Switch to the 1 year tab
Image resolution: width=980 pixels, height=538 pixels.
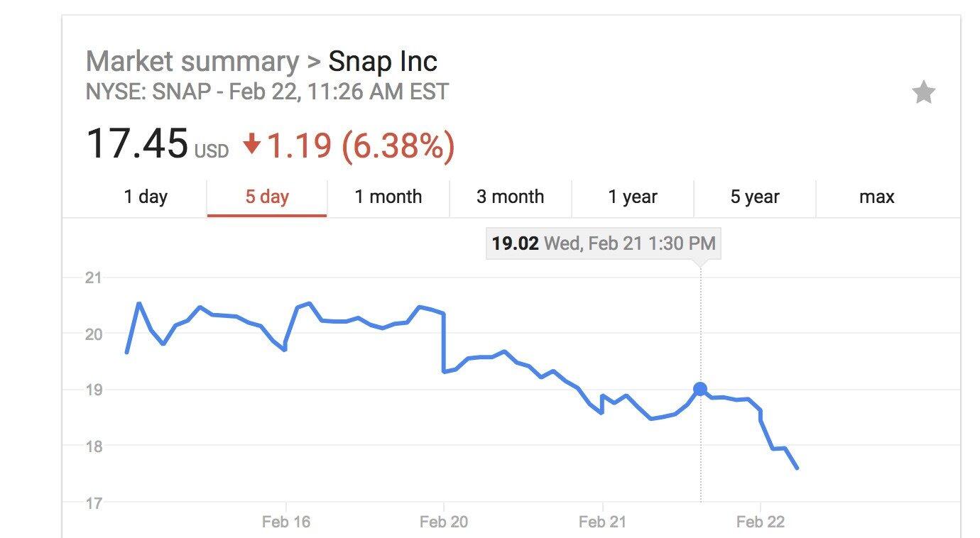pyautogui.click(x=632, y=197)
